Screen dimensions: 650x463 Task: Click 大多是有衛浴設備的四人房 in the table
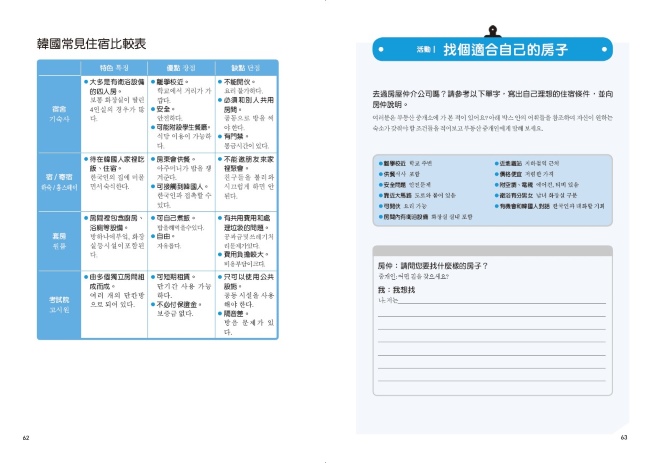tap(114, 87)
